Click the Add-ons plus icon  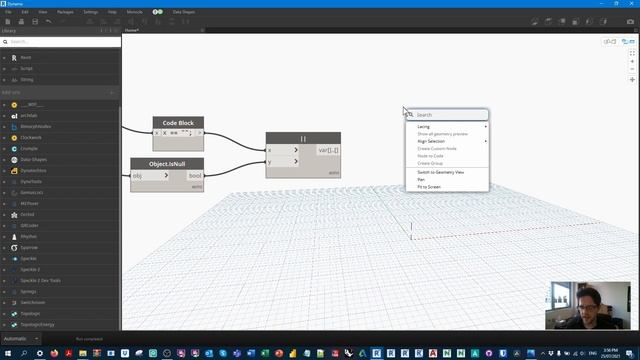pyautogui.click(x=112, y=93)
